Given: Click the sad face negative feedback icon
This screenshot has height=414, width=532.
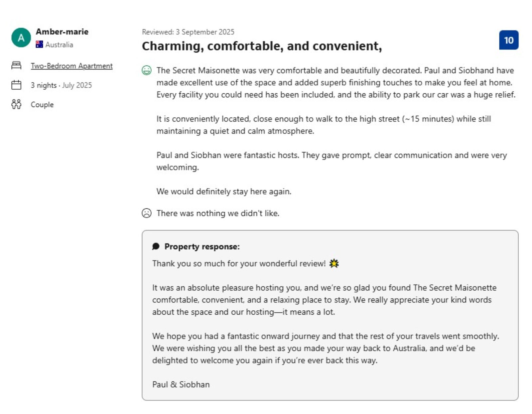Looking at the screenshot, I should 147,213.
